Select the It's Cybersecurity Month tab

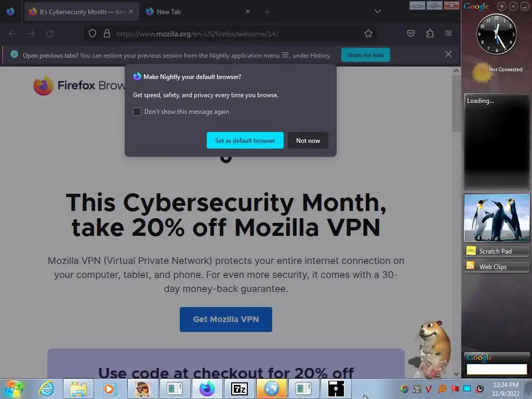pos(82,12)
